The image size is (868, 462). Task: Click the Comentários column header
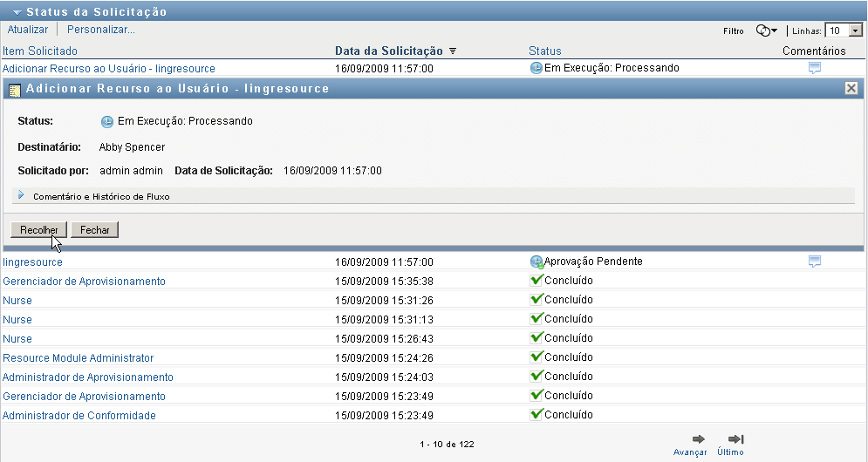(x=814, y=51)
